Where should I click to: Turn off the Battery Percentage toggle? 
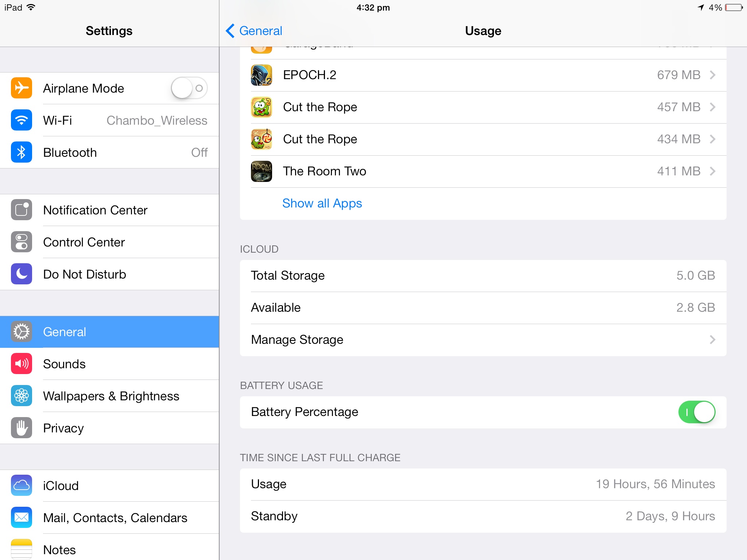[x=696, y=412]
